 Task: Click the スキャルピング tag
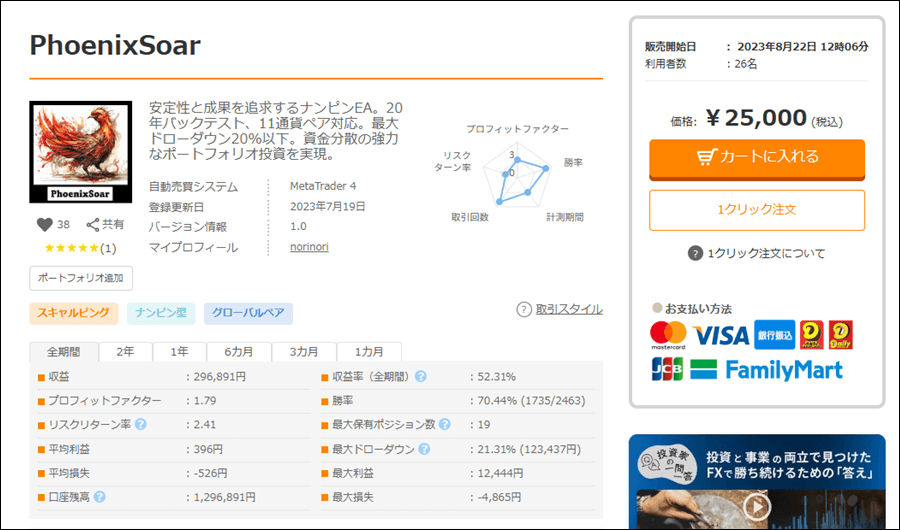(x=75, y=313)
